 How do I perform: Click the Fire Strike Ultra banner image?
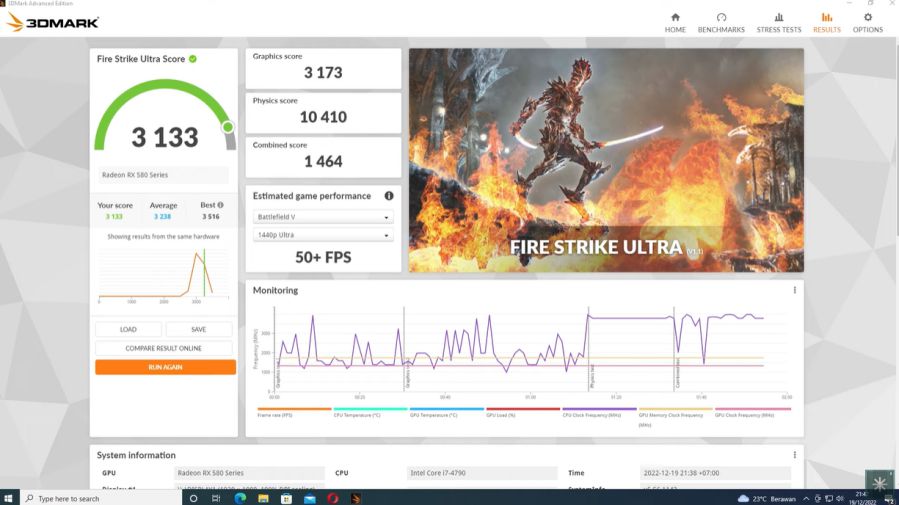[606, 160]
